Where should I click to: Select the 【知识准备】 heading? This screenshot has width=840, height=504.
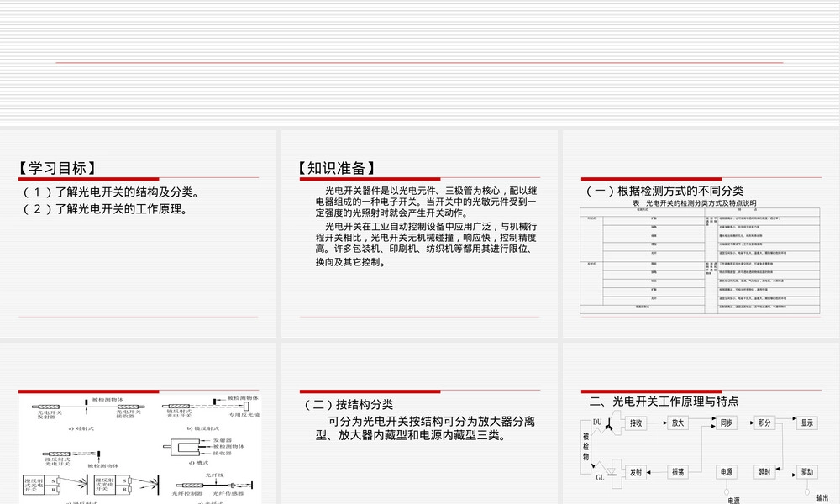pos(337,168)
